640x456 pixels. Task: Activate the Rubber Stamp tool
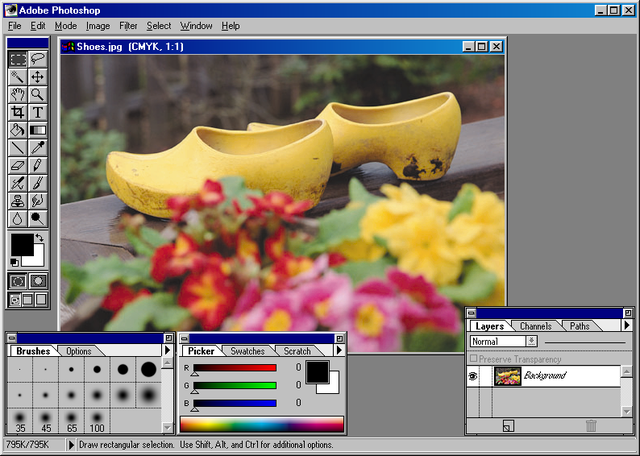[x=18, y=201]
